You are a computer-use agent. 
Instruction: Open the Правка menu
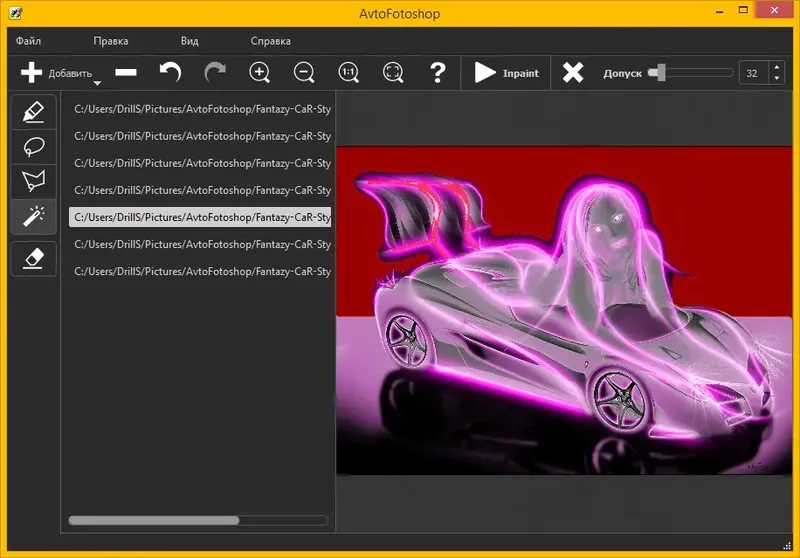click(111, 41)
